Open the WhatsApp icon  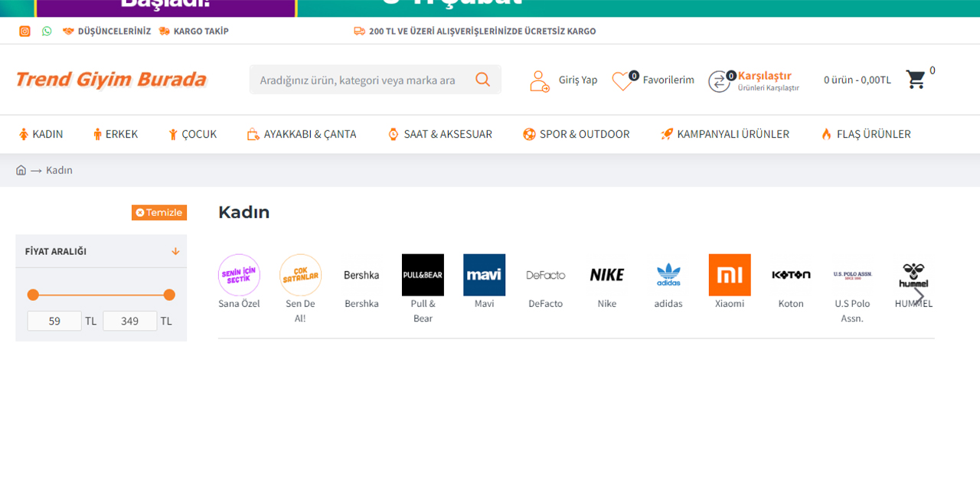[x=47, y=31]
